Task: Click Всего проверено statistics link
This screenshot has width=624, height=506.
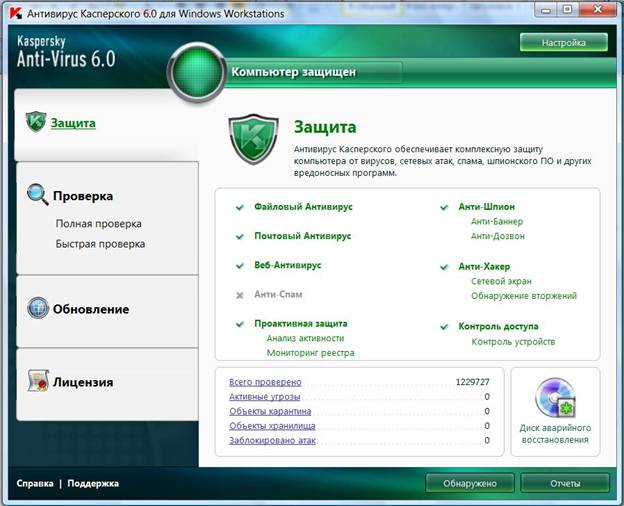Action: coord(265,382)
